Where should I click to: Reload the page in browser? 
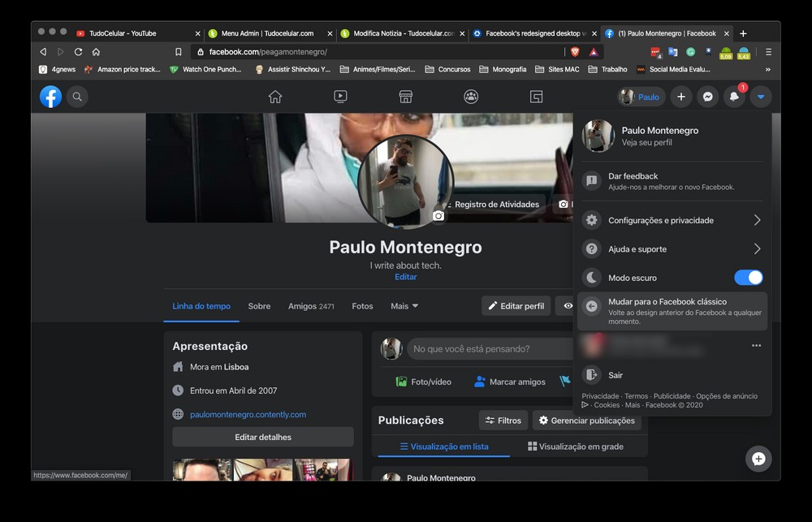pos(78,52)
